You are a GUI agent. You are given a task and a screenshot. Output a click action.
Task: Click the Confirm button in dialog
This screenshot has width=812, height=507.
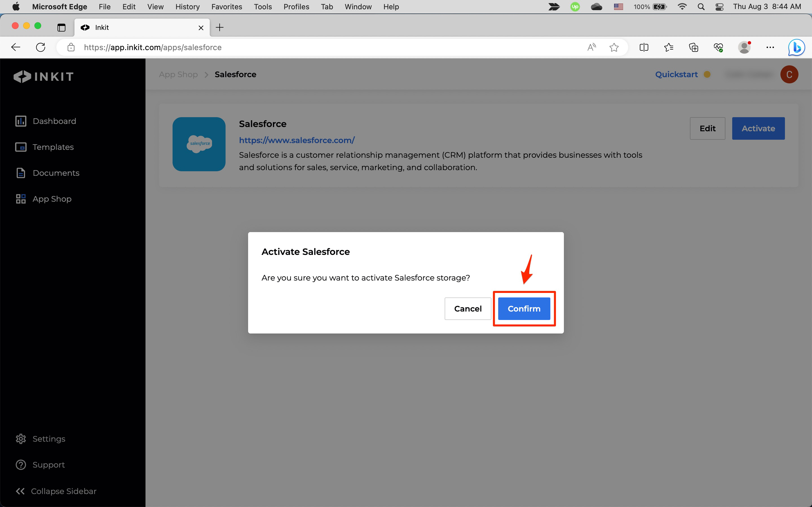[524, 308]
